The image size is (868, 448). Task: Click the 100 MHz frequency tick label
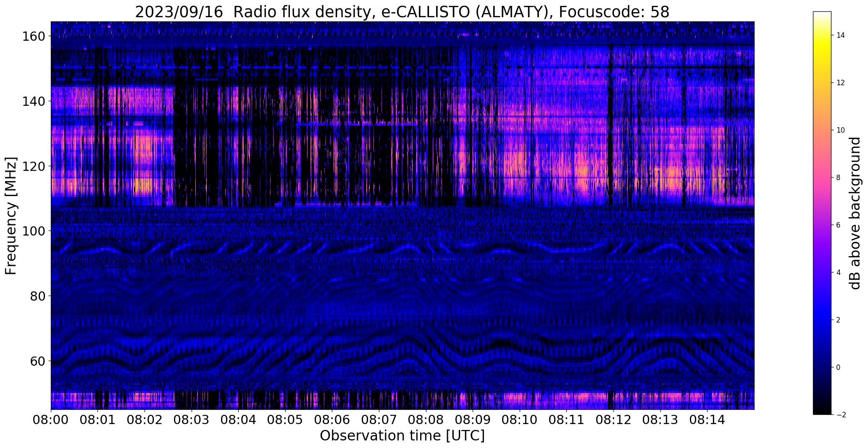click(33, 231)
